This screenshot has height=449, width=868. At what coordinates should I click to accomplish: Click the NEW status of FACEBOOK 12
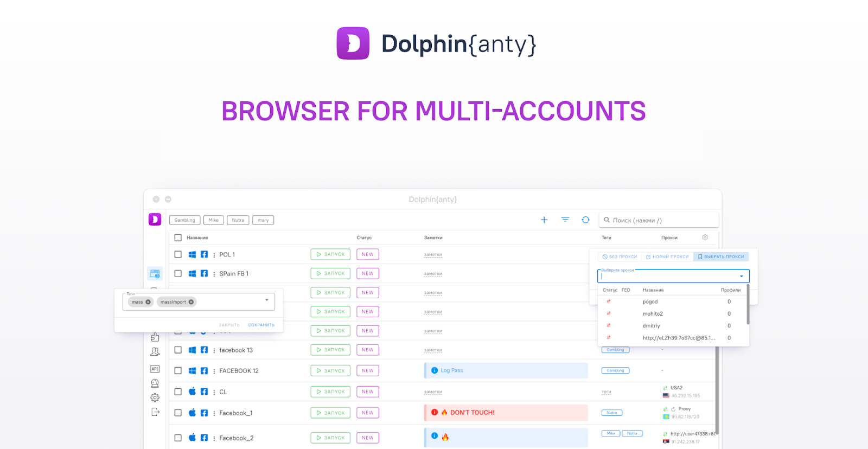(368, 371)
